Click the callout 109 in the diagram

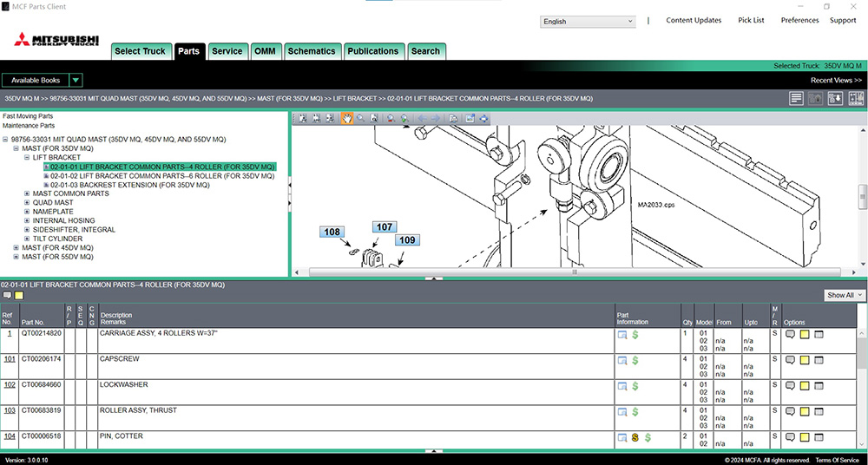[x=407, y=239]
